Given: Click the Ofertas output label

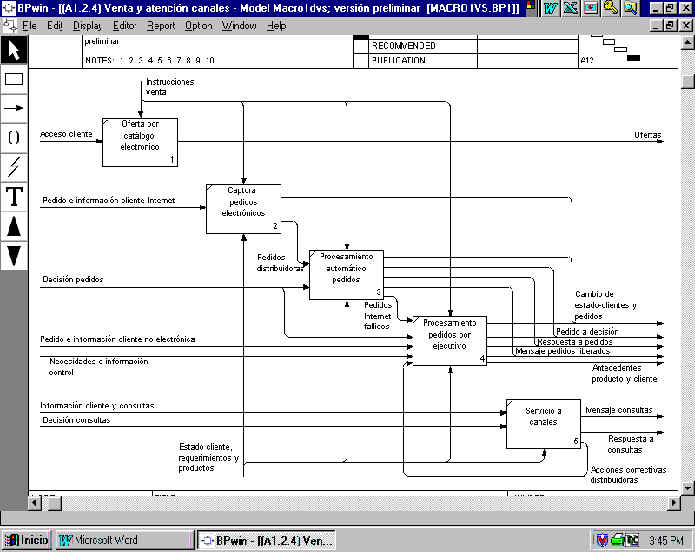Looking at the screenshot, I should tap(648, 135).
